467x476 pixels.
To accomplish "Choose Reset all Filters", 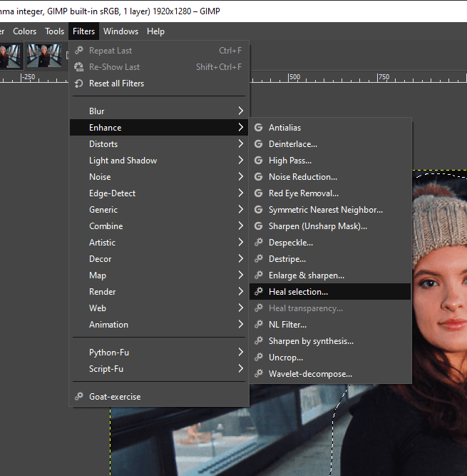I will 159,83.
